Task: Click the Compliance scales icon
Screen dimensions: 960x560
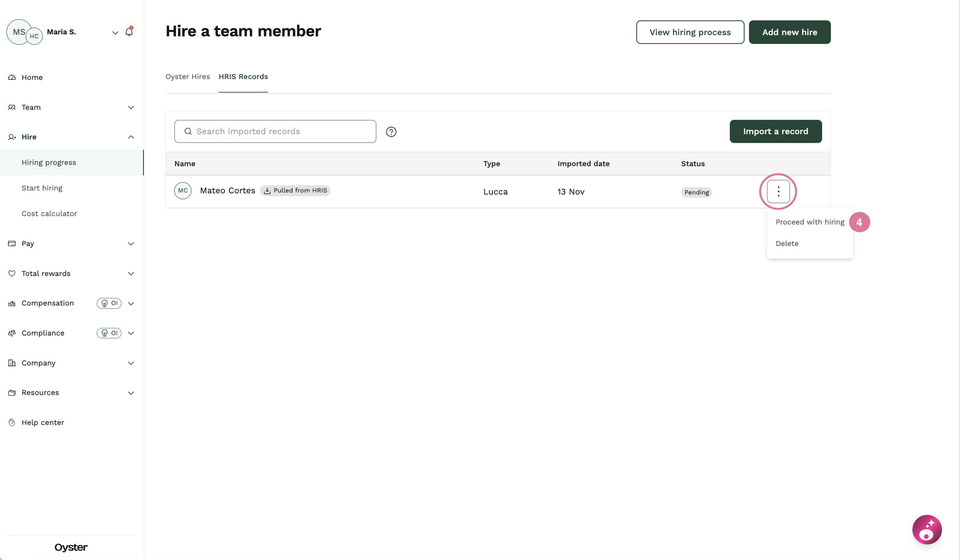Action: tap(12, 333)
